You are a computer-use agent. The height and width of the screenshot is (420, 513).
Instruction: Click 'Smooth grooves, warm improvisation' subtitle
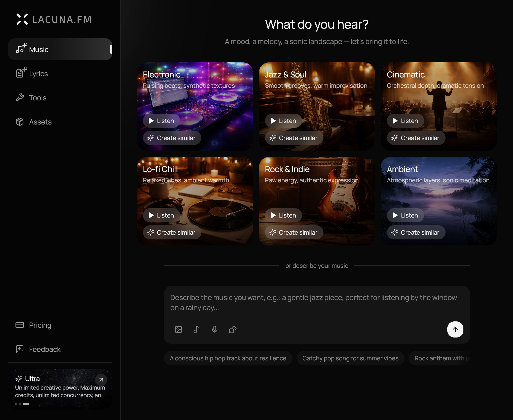click(316, 86)
